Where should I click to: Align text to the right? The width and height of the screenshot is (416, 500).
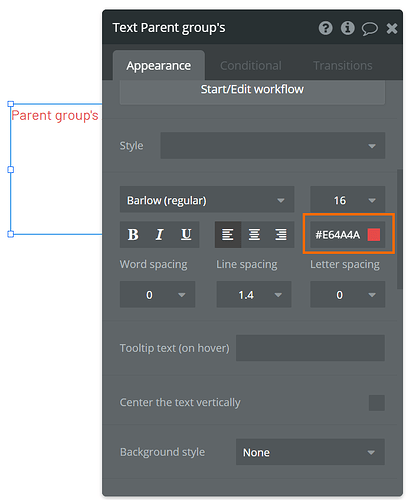[281, 235]
